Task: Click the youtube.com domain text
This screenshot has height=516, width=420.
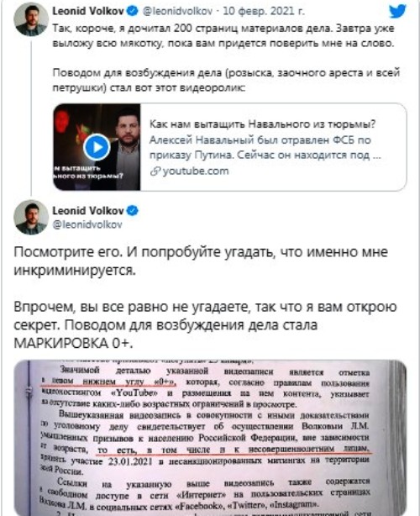Action: click(196, 171)
